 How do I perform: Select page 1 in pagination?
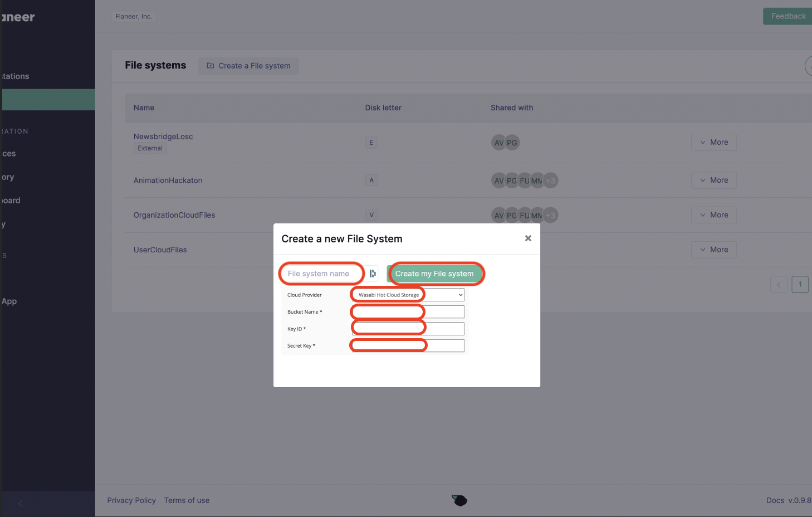click(x=800, y=285)
